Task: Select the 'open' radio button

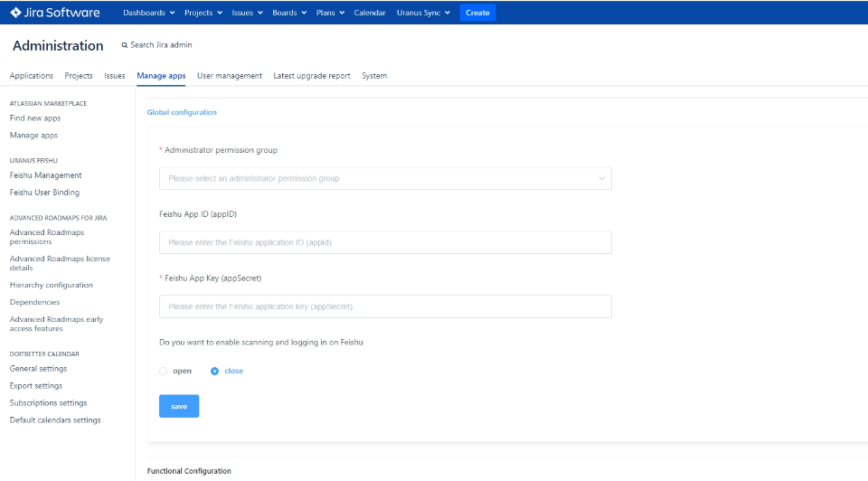Action: [x=164, y=371]
